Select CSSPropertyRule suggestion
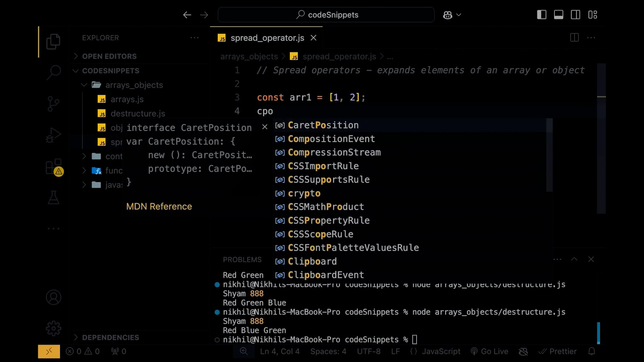This screenshot has height=362, width=644. click(410, 221)
